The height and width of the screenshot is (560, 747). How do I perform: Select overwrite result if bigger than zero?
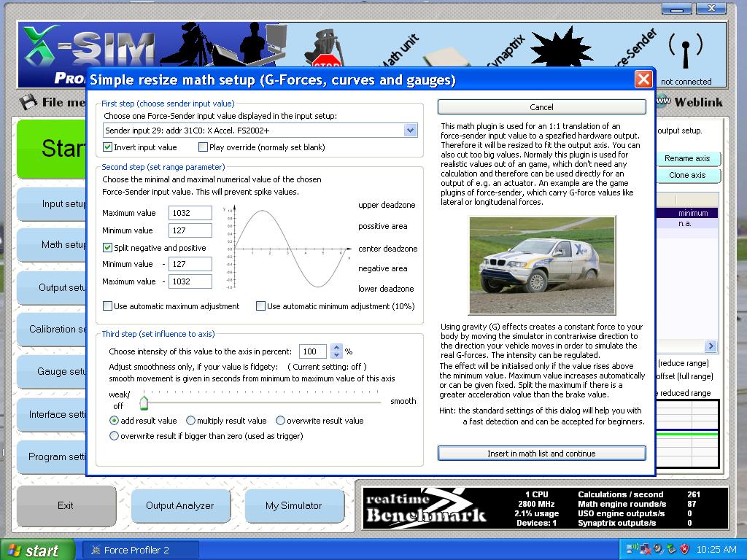pos(114,436)
